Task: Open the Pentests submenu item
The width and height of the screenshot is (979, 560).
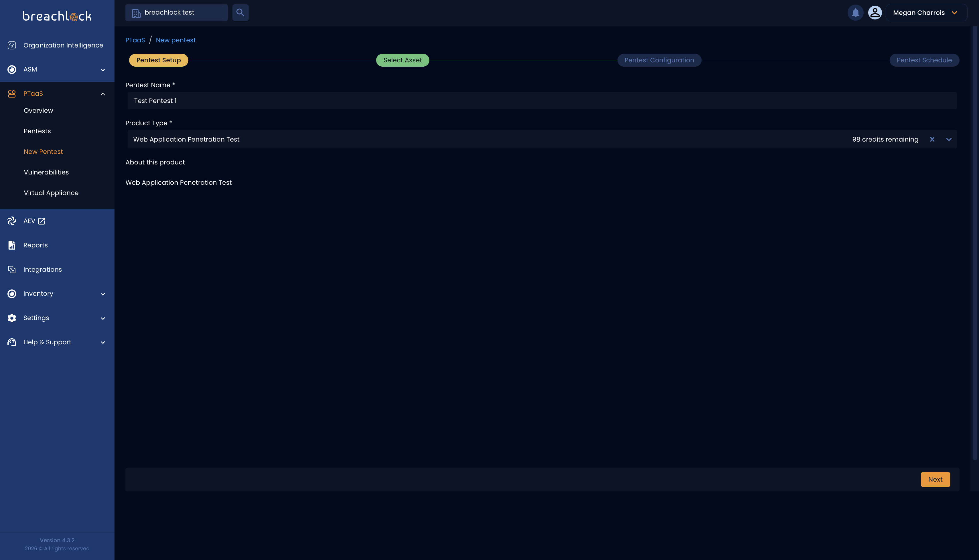Action: (37, 131)
